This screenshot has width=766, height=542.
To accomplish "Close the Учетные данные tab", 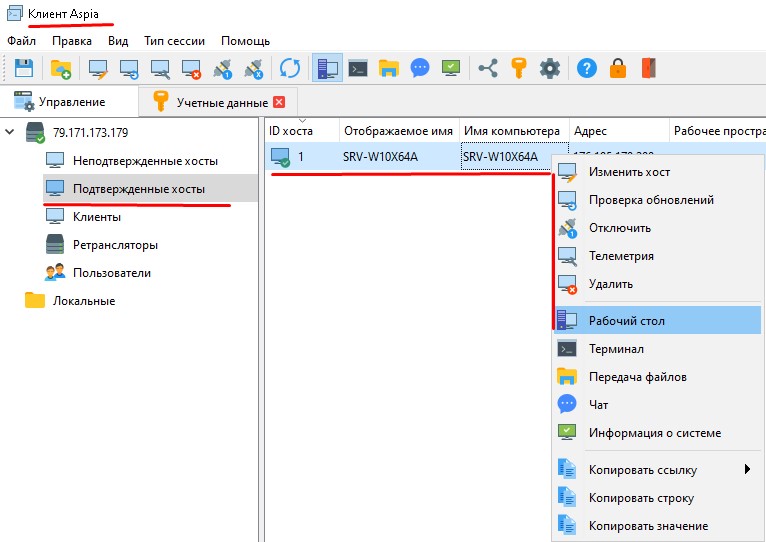I will click(x=279, y=102).
